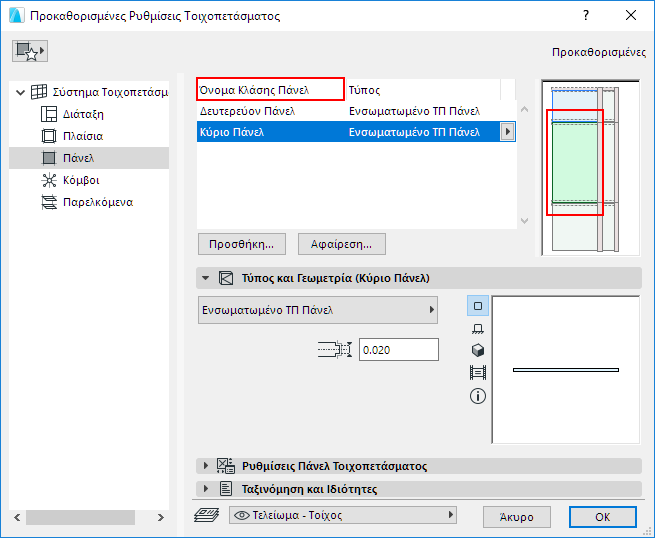Click the Πάνελ panel icon in tree
This screenshot has width=655, height=538.
coord(49,158)
